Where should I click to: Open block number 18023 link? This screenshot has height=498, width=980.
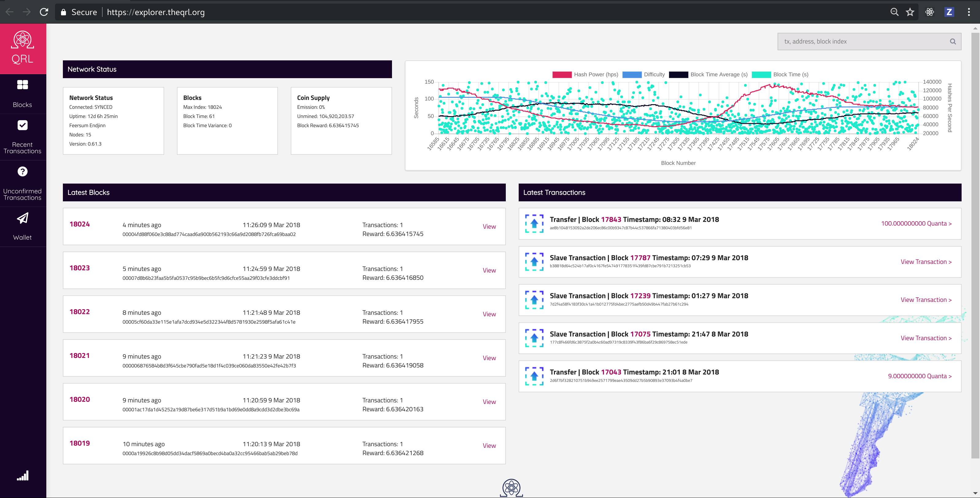pyautogui.click(x=79, y=268)
